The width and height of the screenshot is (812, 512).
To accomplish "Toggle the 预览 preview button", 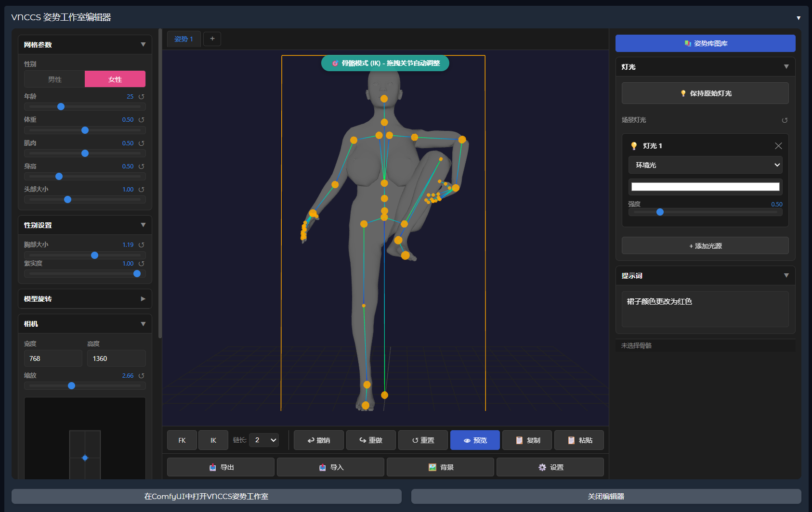I will (x=475, y=440).
